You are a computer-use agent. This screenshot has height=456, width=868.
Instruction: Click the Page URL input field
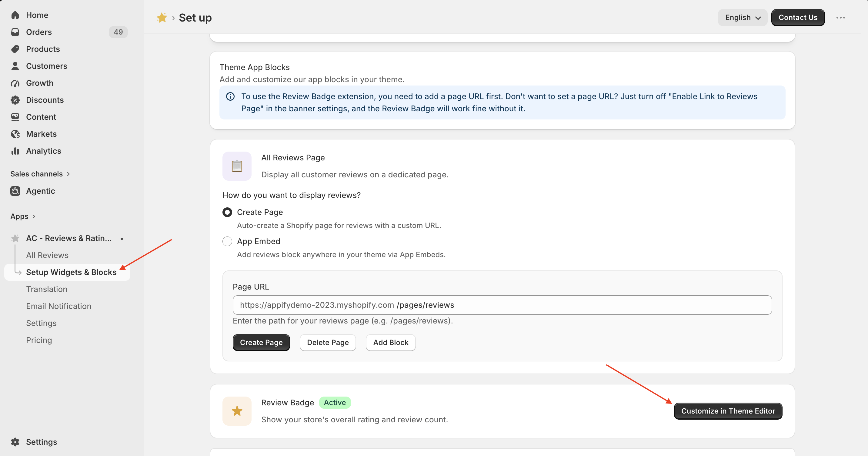coord(502,305)
